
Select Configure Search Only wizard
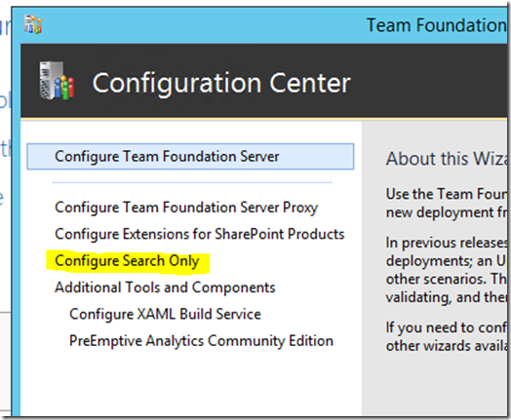[127, 261]
